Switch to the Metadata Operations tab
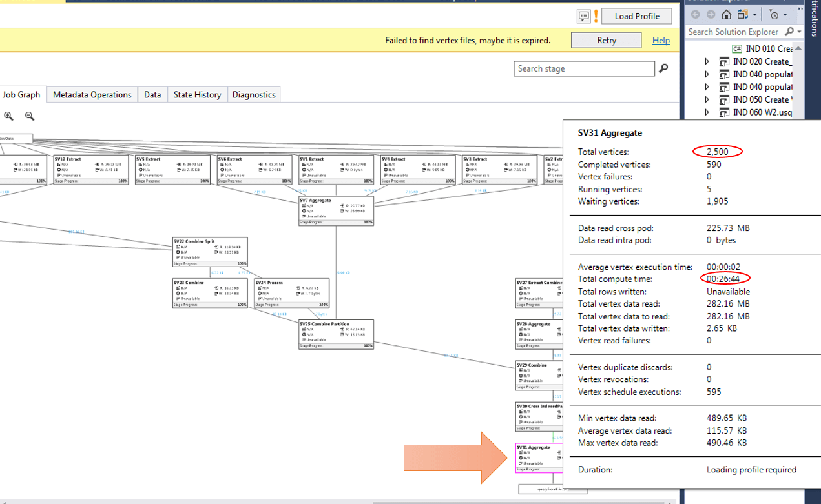821x504 pixels. [92, 95]
